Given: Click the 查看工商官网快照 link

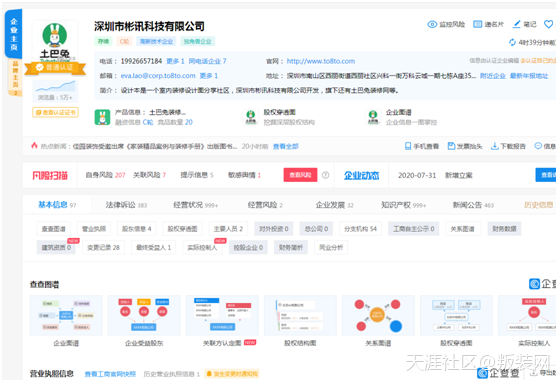Looking at the screenshot, I should pos(110,374).
